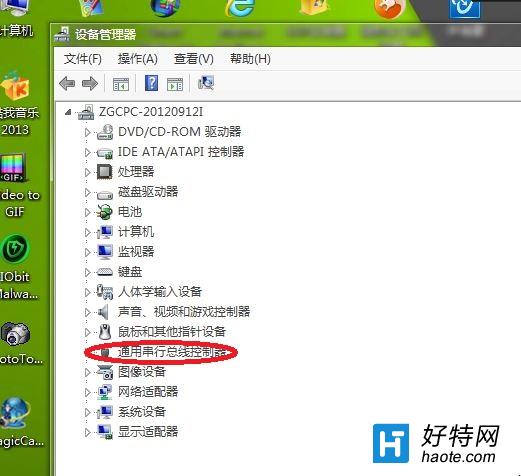Expand the 计算机 category arrow

pyautogui.click(x=88, y=232)
